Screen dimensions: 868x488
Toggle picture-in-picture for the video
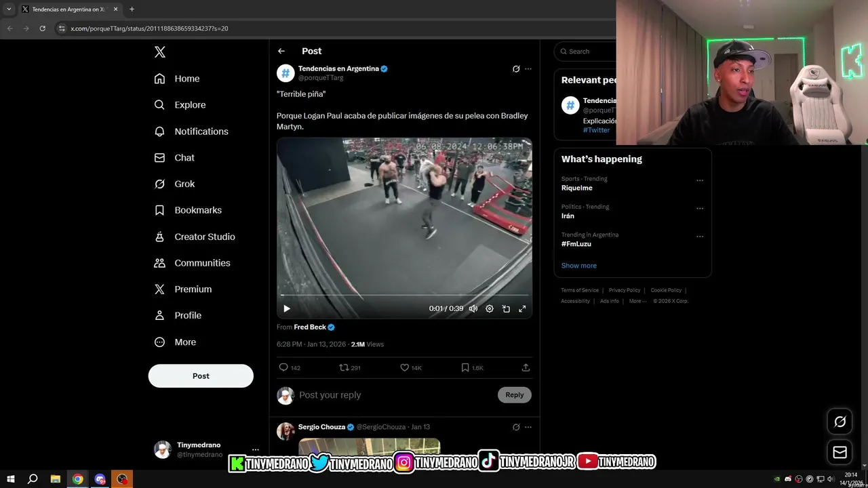(x=506, y=308)
